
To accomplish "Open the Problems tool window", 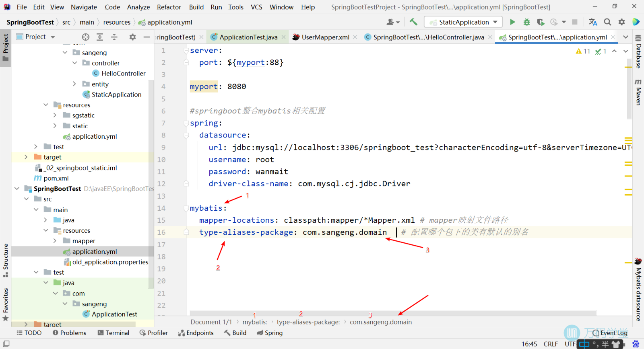I will point(69,333).
